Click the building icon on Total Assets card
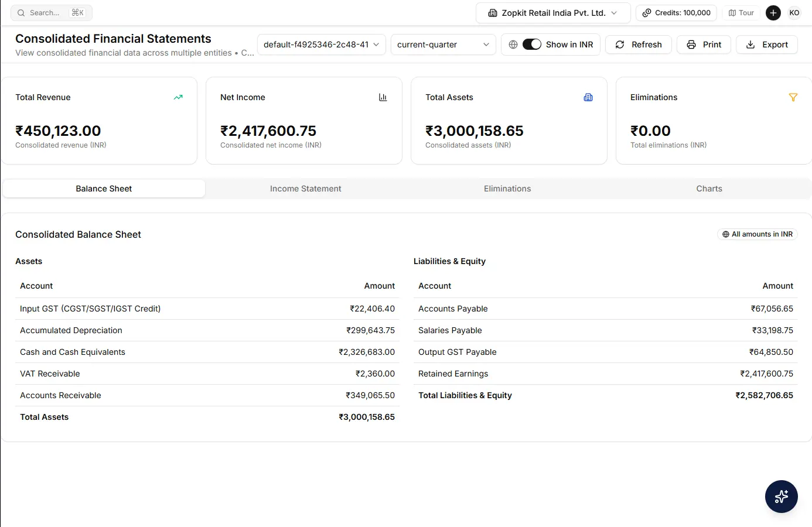The height and width of the screenshot is (527, 812). pyautogui.click(x=588, y=97)
